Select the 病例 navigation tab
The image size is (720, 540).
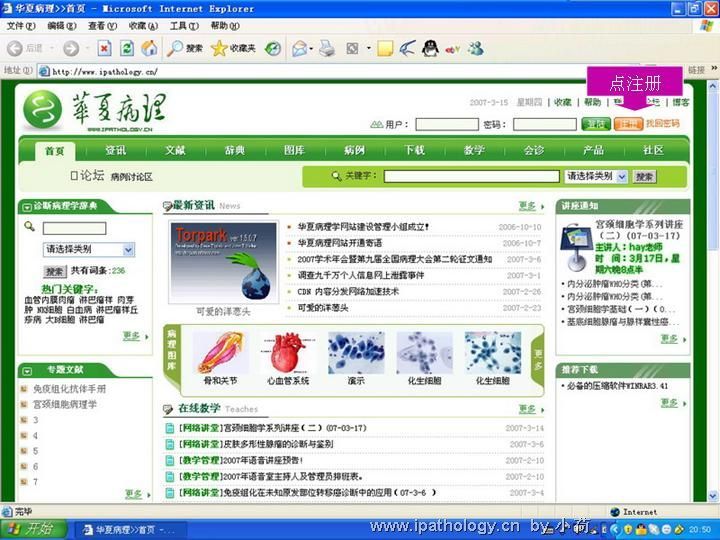[354, 150]
